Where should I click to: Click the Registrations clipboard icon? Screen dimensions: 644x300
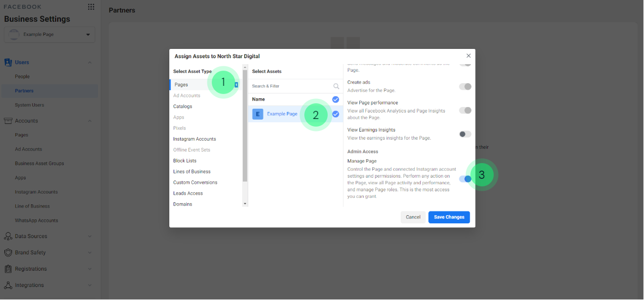tap(8, 269)
